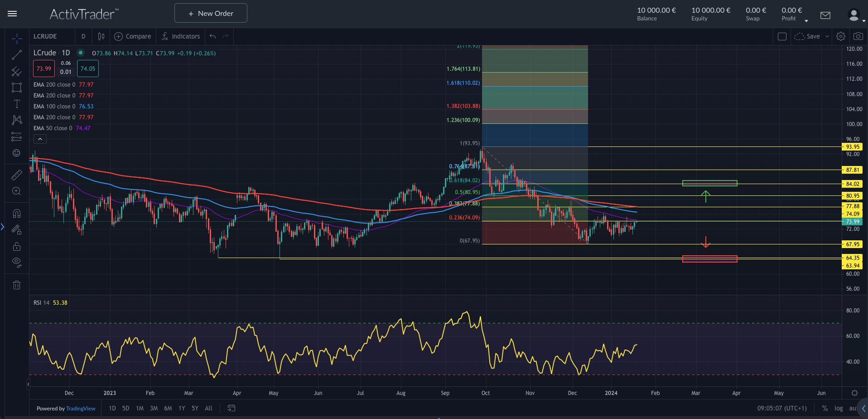
Task: Toggle hide all drawings eye icon
Action: click(17, 261)
